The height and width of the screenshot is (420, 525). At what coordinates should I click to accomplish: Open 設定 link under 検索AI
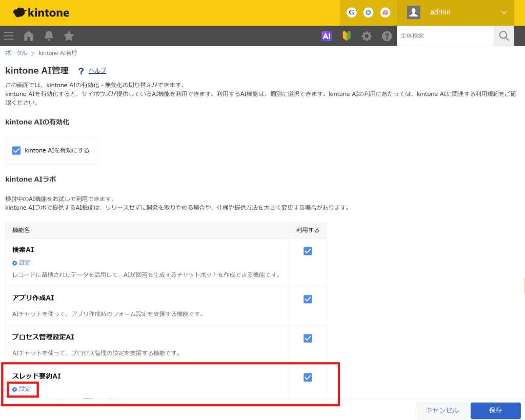pos(22,263)
